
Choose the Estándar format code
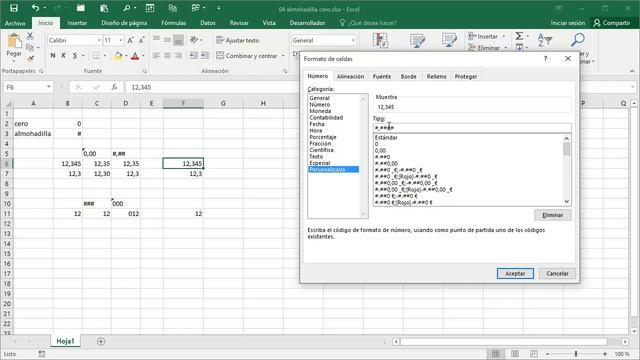click(386, 138)
